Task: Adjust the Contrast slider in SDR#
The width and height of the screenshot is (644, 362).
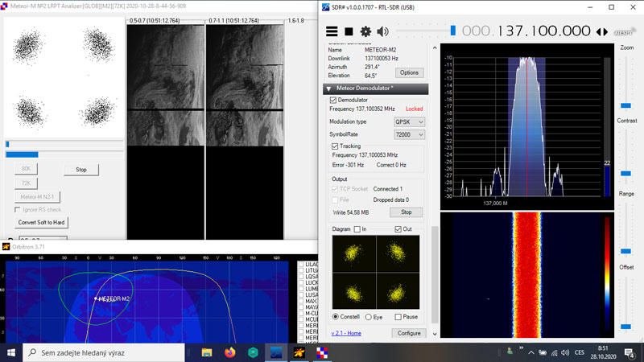Action: (625, 173)
